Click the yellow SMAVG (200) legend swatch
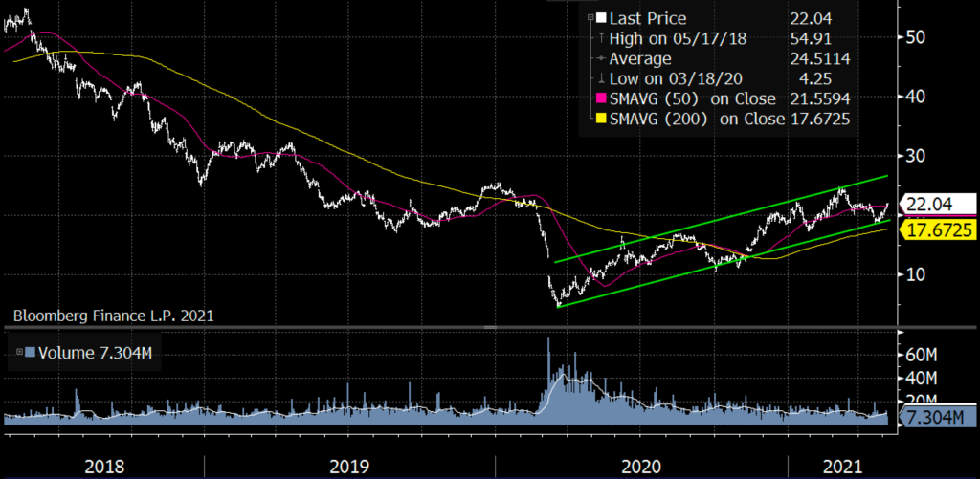This screenshot has height=479, width=980. (601, 119)
